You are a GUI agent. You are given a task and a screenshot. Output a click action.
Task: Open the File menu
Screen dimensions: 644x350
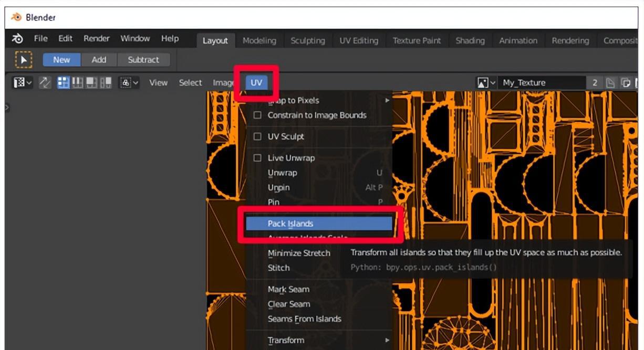[x=41, y=39]
